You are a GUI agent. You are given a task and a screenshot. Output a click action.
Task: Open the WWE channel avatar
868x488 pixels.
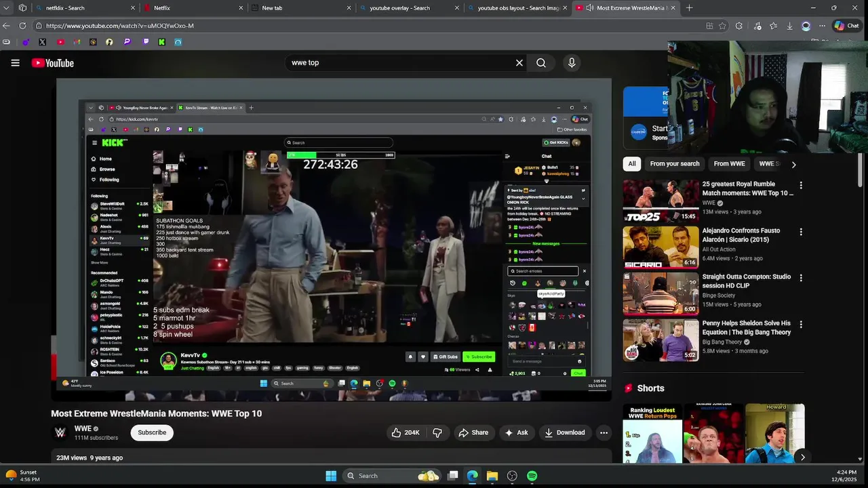[60, 432]
